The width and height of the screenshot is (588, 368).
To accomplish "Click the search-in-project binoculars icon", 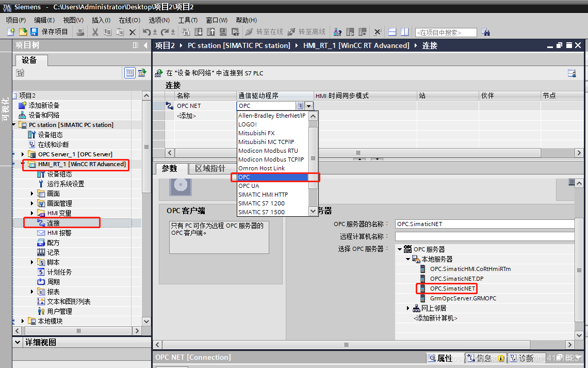I will click(486, 33).
